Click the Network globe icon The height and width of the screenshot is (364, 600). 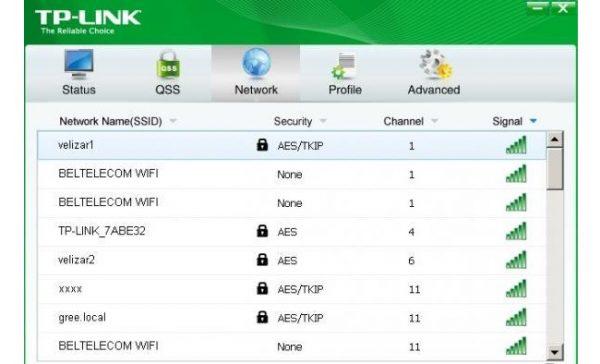click(256, 63)
